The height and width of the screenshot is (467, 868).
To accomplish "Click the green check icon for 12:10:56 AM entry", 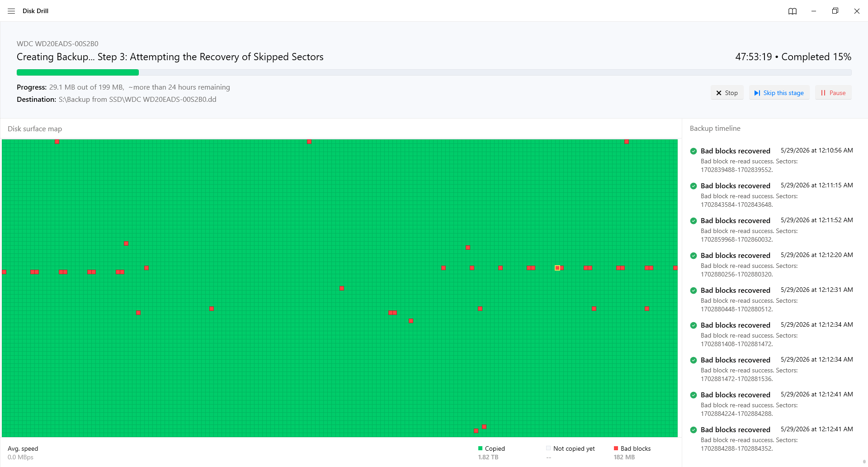I will tap(693, 151).
